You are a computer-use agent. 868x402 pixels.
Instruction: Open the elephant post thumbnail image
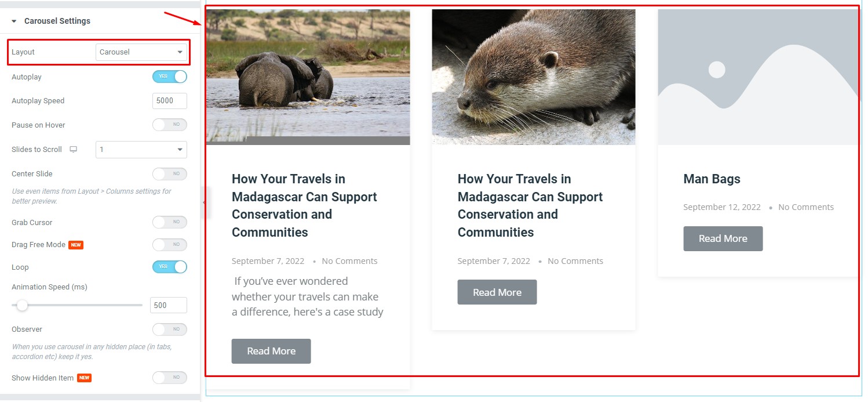[x=308, y=77]
